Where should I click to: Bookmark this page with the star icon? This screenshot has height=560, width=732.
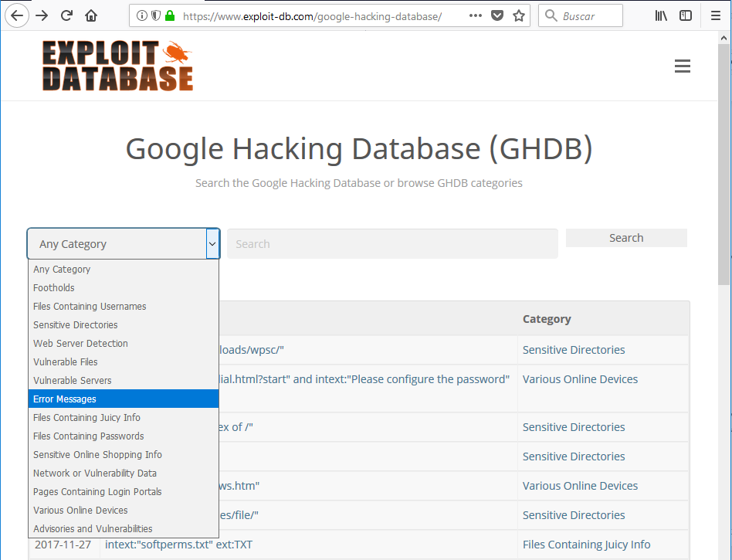tap(519, 15)
